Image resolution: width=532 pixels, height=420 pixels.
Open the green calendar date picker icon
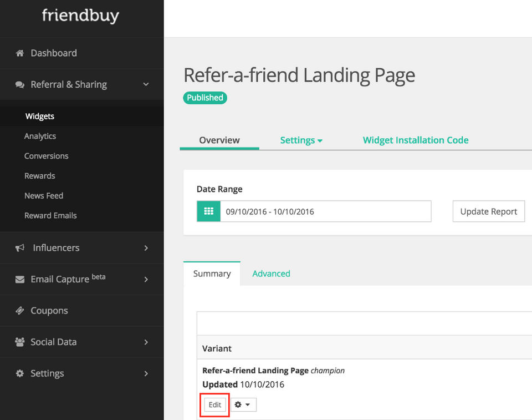point(208,211)
